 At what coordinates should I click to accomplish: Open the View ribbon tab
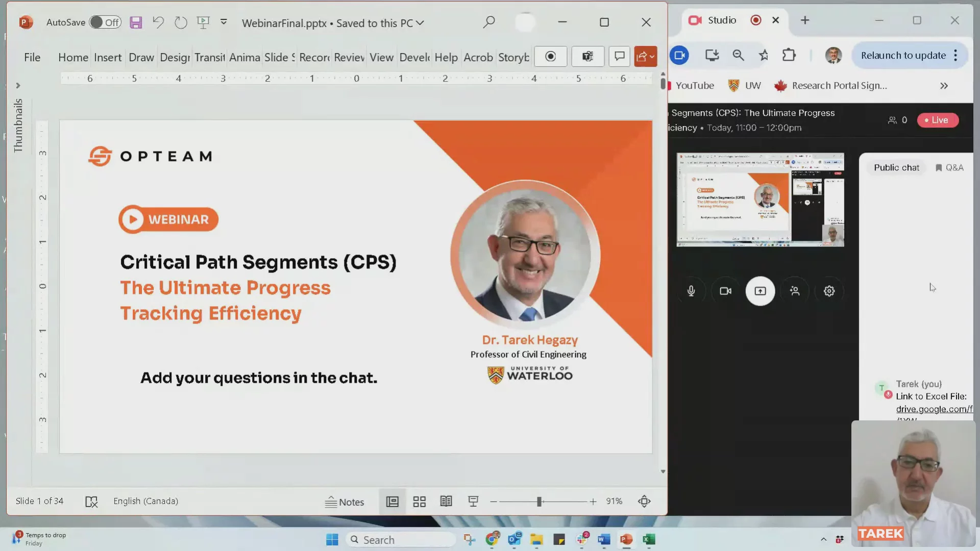[x=381, y=57]
